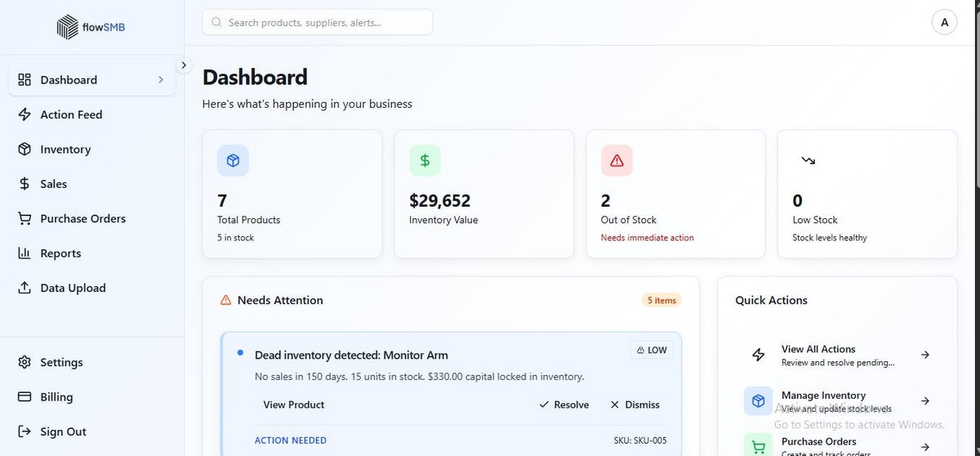This screenshot has height=456, width=980.
Task: Click the search products input field
Action: click(318, 22)
